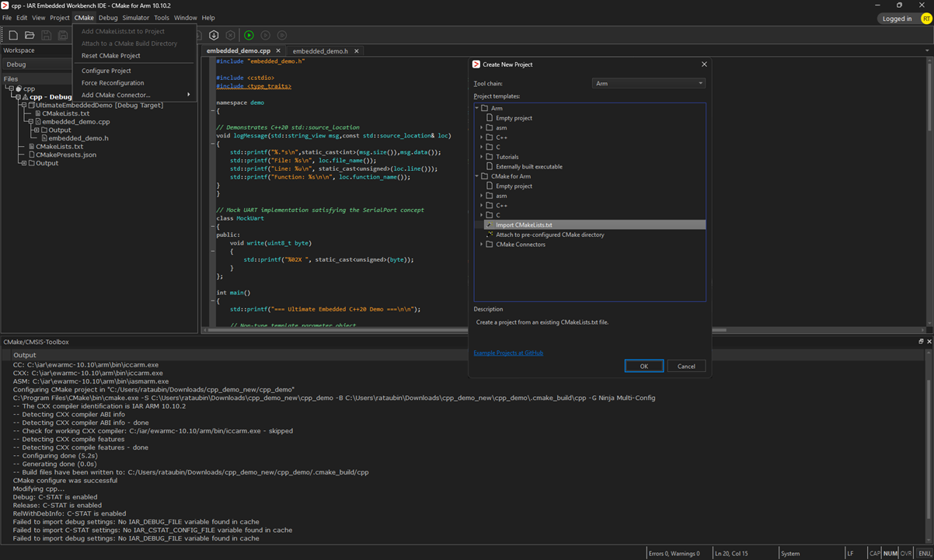Click OK in Create New Project dialog
The height and width of the screenshot is (560, 934).
click(644, 366)
